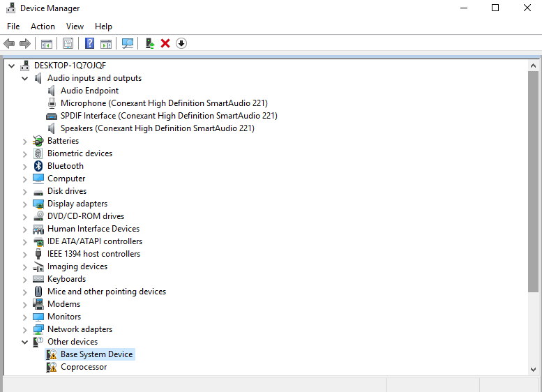542x392 pixels.
Task: Select the Batteries category icon
Action: [38, 141]
